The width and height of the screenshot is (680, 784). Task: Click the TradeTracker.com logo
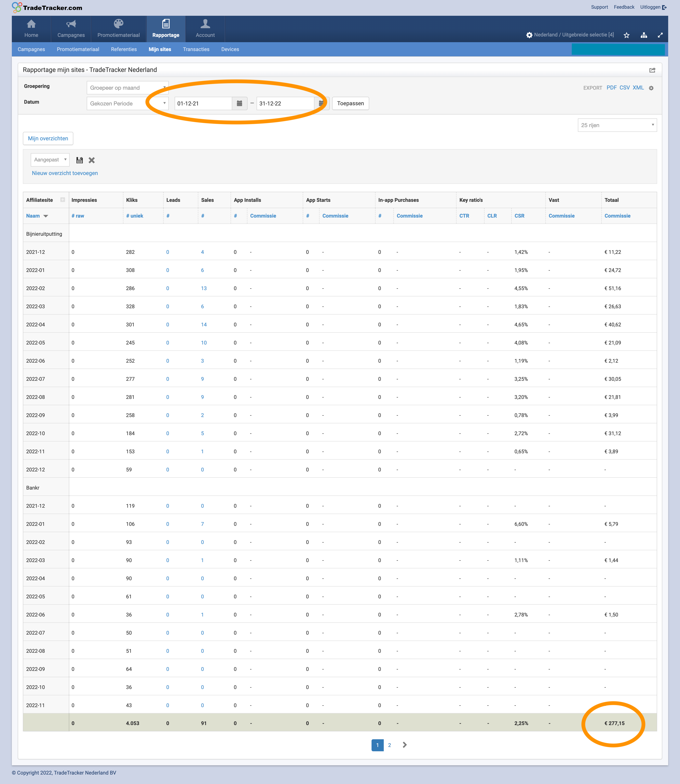tap(47, 8)
